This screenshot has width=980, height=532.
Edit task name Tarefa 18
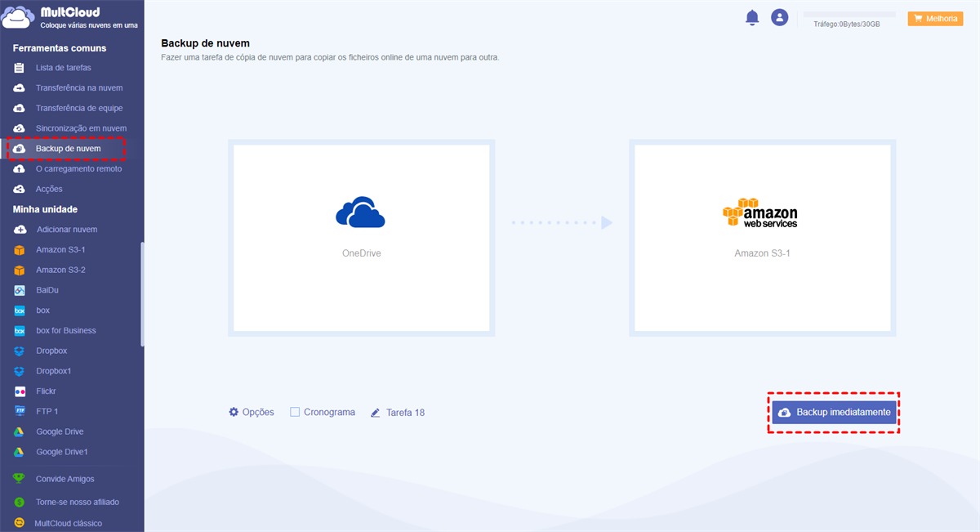click(405, 413)
